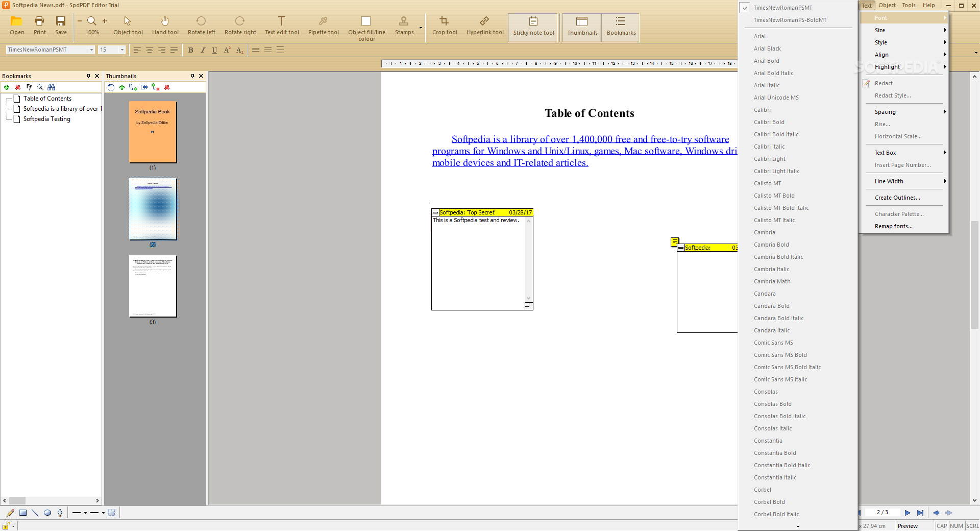Screen dimensions: 980x531
Task: Select Comic Sans MS Bold font
Action: click(x=797, y=355)
